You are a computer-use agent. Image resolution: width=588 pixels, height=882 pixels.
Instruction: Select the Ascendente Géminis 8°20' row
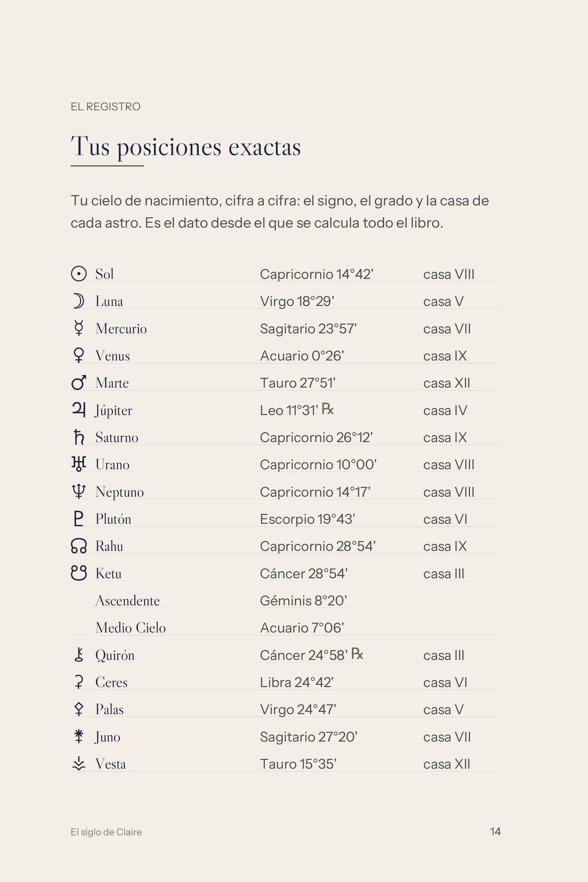[x=285, y=600]
